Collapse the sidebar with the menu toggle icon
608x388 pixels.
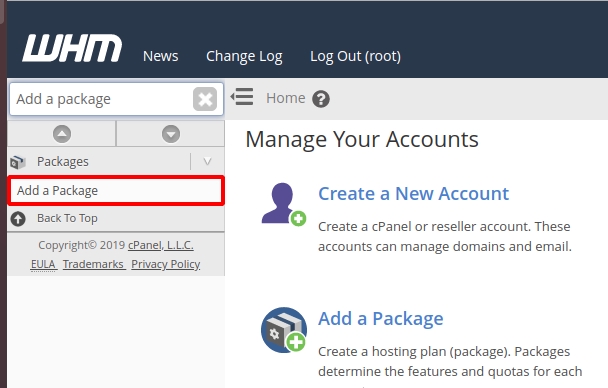click(242, 97)
